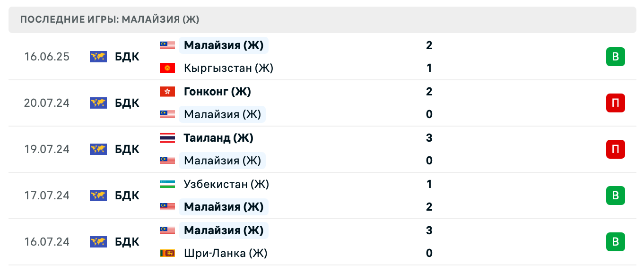Click the date 19.07.24 in the match list
The image size is (644, 273).
point(46,149)
